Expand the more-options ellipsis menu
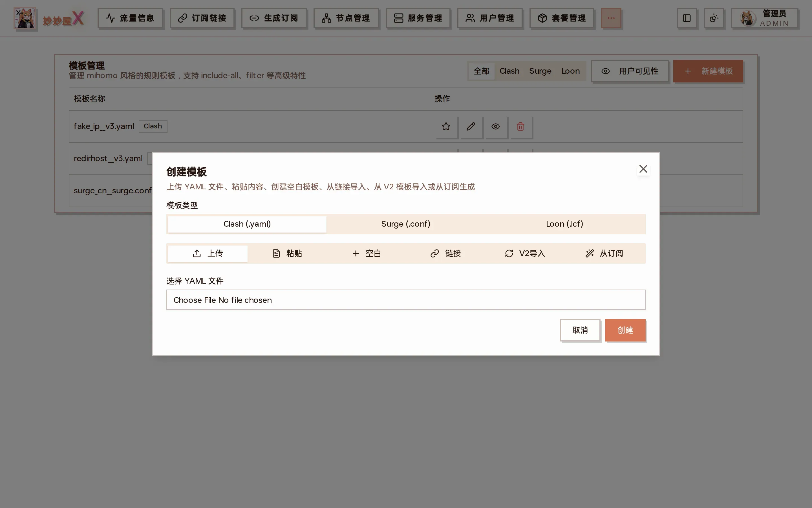812x508 pixels. (x=611, y=18)
